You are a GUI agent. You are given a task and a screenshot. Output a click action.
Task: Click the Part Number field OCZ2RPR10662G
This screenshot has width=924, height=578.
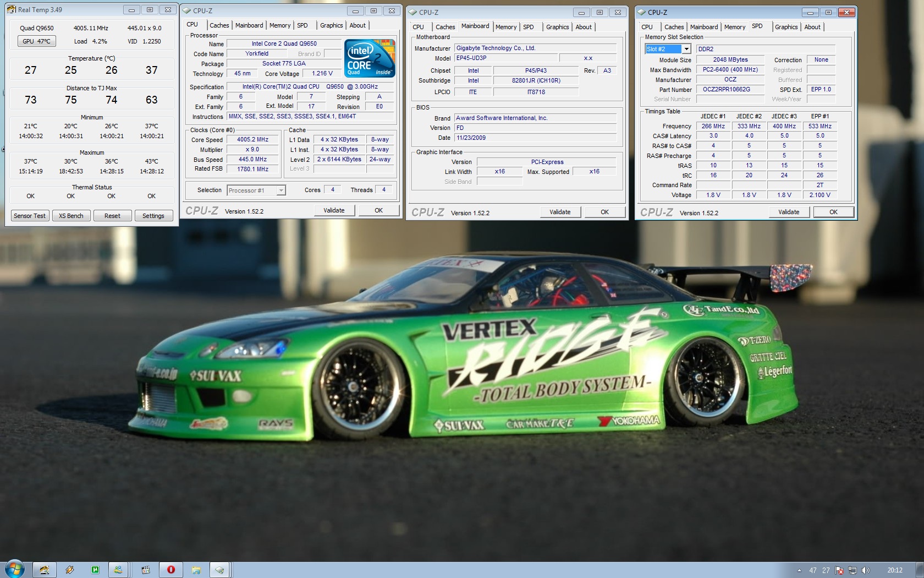(730, 89)
